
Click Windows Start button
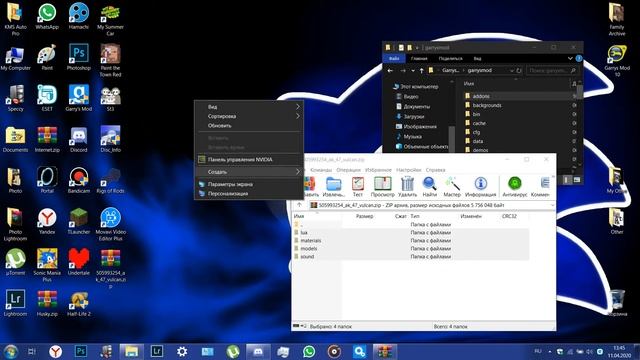point(11,351)
